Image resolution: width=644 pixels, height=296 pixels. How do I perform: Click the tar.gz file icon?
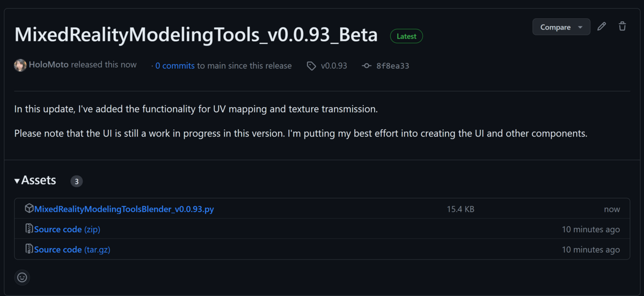pos(29,249)
